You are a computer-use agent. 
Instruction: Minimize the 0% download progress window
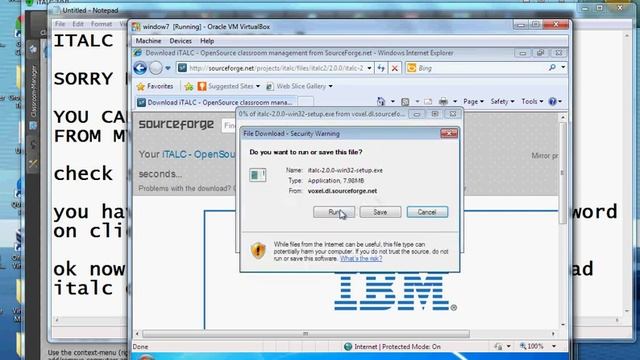[x=417, y=114]
